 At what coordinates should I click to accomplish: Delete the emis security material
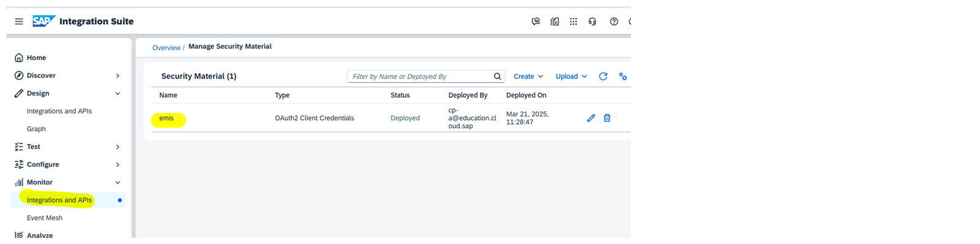tap(607, 118)
